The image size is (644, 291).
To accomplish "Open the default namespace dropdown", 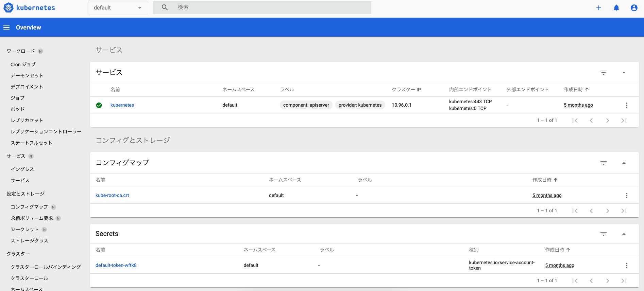I will [x=118, y=7].
